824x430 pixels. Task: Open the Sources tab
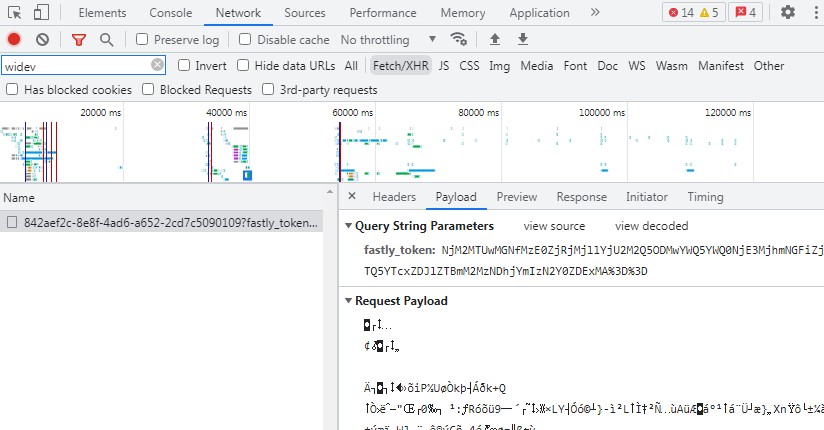coord(305,13)
